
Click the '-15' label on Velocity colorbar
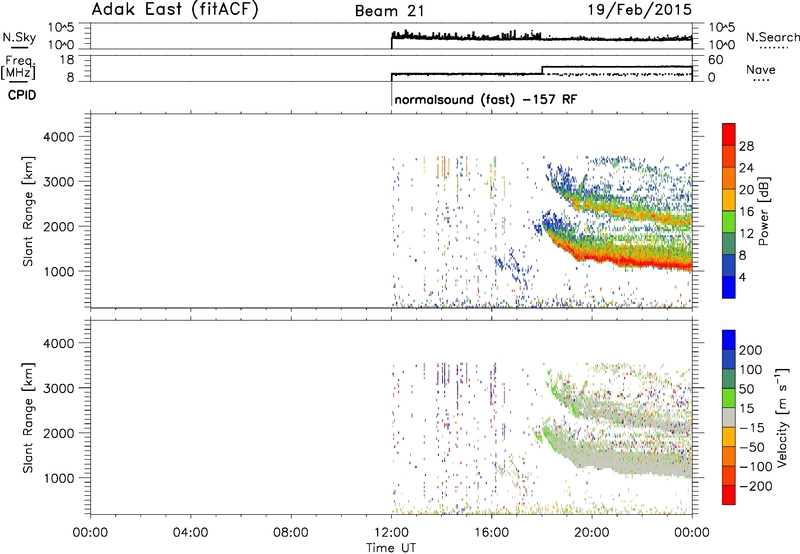coord(752,428)
